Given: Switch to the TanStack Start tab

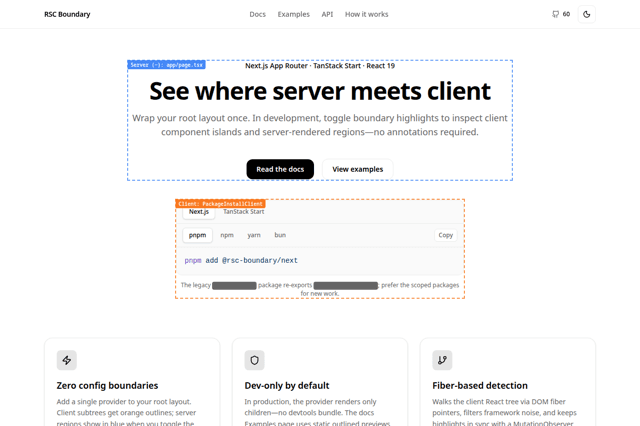Looking at the screenshot, I should click(x=244, y=212).
